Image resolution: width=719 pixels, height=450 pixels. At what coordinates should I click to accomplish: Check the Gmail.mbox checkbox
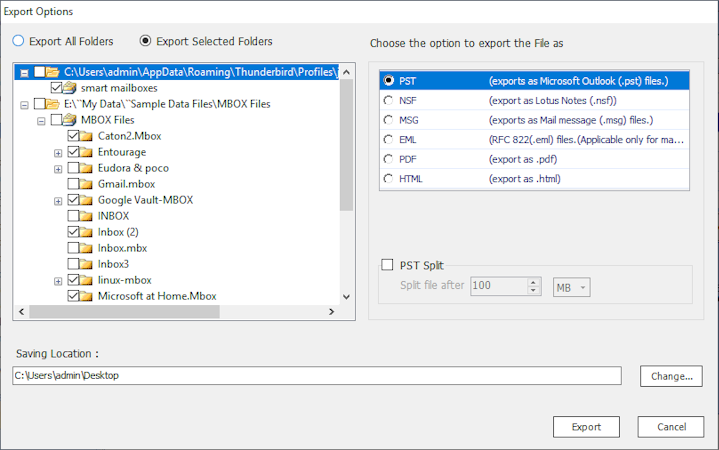[x=73, y=184]
